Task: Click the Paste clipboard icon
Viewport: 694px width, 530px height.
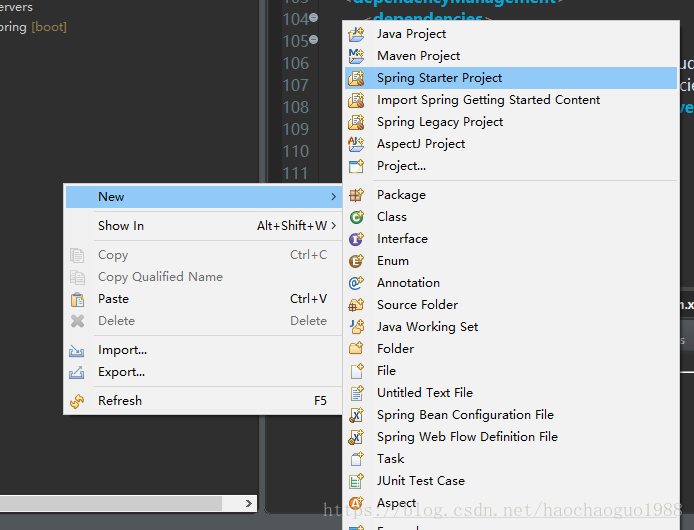Action: click(x=77, y=300)
